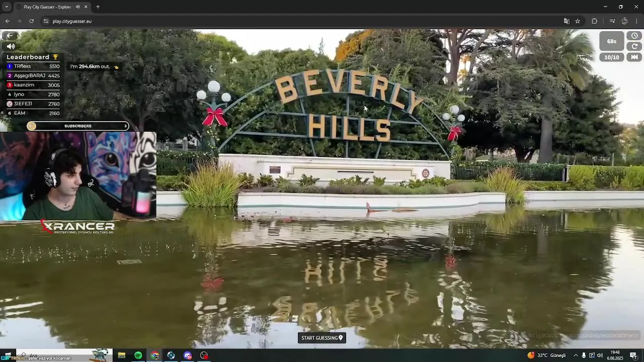This screenshot has height=362, width=644.
Task: Open network tray icon
Action: click(592, 355)
